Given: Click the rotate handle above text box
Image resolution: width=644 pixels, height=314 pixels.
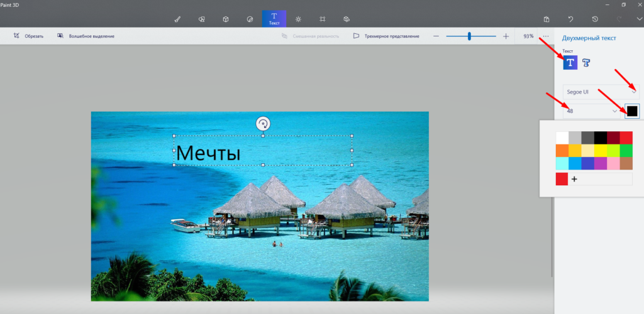Looking at the screenshot, I should 263,123.
